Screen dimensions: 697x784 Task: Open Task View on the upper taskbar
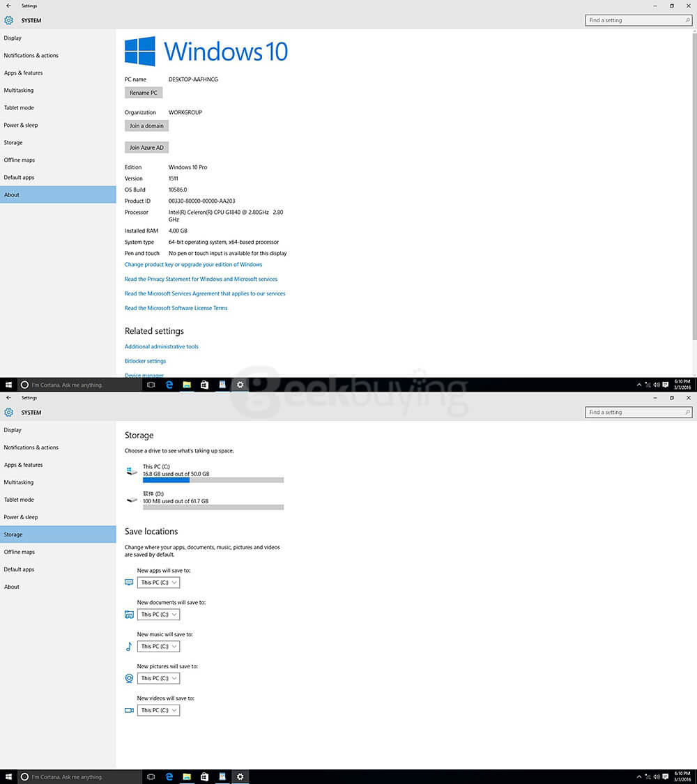(x=151, y=385)
